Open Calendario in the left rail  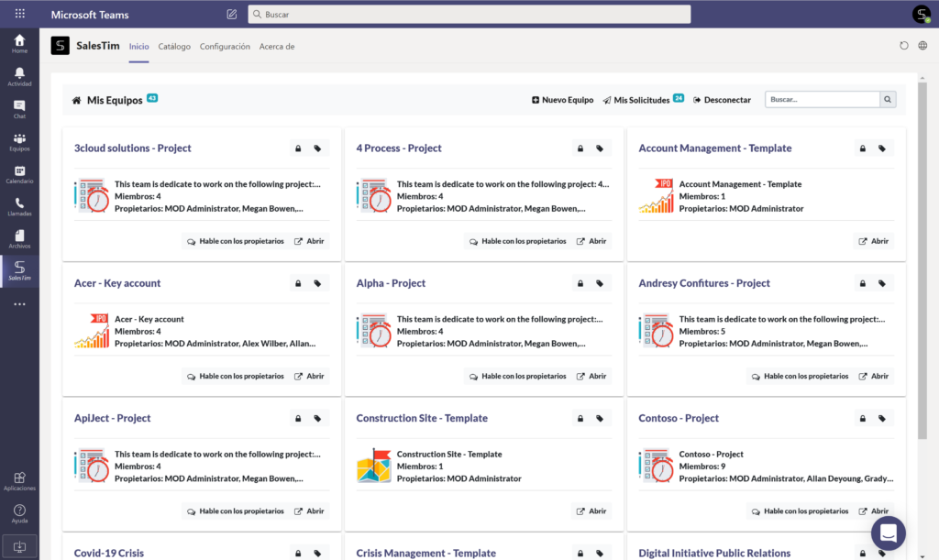(20, 174)
